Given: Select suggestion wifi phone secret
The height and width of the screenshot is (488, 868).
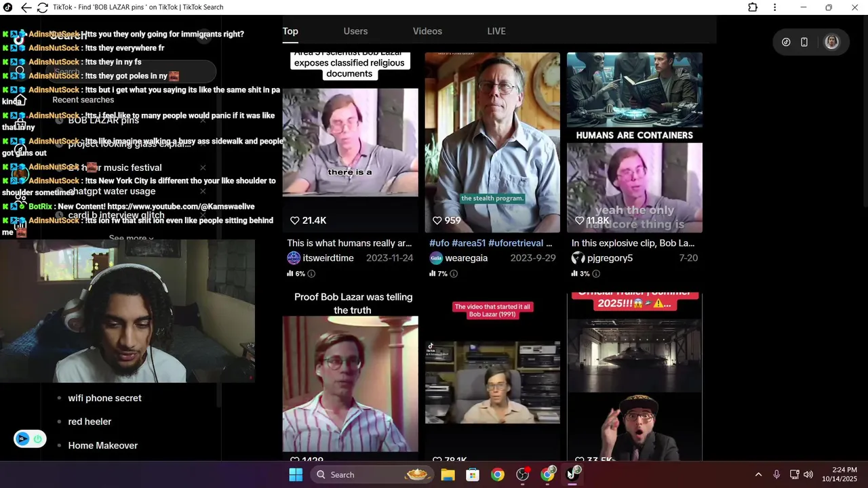Looking at the screenshot, I should [x=105, y=398].
